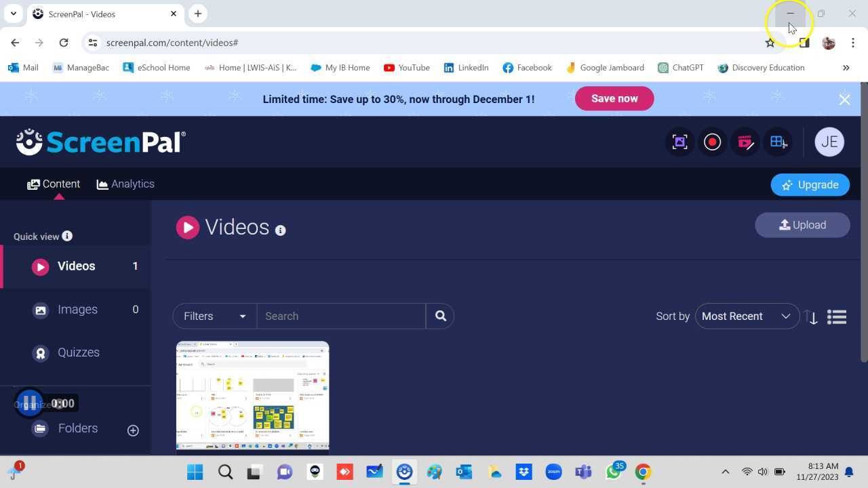Image resolution: width=868 pixels, height=488 pixels.
Task: Open the My IB Home bookmark
Action: 340,68
